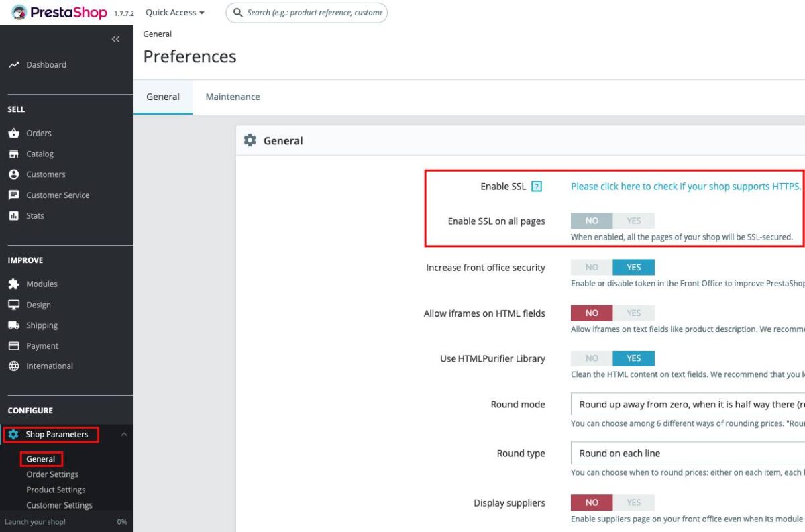805x532 pixels.
Task: Click the Modules puzzle piece icon
Action: click(x=13, y=284)
